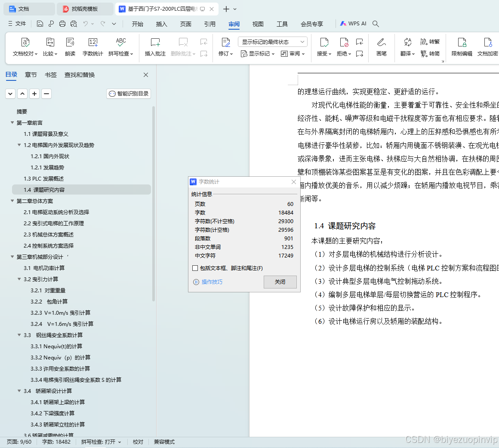
Task: Click the 关闭 button in word count dialog
Action: (x=280, y=282)
